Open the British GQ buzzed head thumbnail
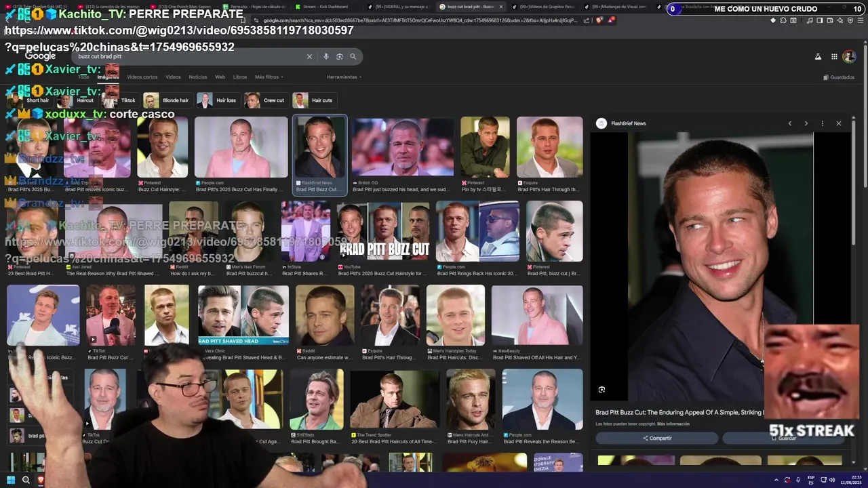This screenshot has width=868, height=488. click(x=403, y=147)
